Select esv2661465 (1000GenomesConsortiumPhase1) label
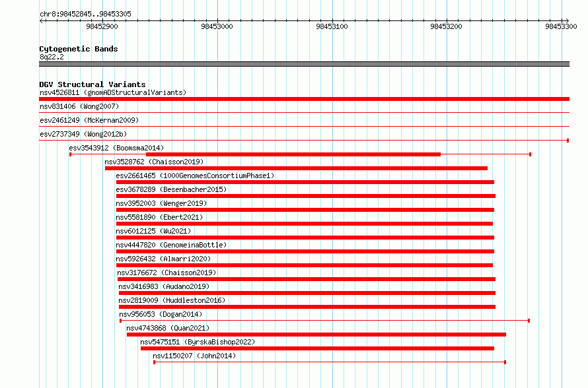The image size is (588, 388). (x=195, y=176)
